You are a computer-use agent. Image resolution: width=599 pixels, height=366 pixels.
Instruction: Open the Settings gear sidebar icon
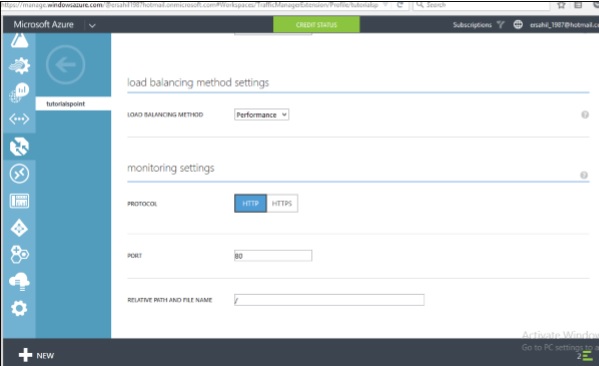(19, 308)
